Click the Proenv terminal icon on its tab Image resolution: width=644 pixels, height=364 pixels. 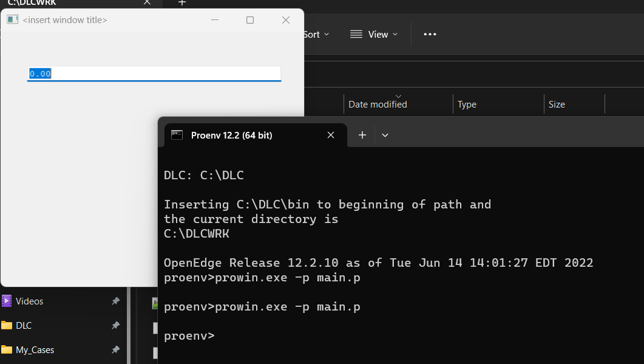(177, 135)
